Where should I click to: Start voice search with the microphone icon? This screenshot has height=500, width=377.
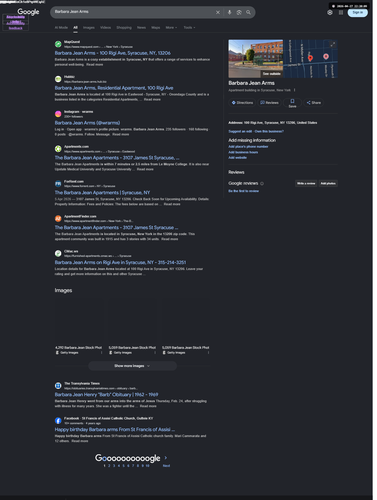pyautogui.click(x=229, y=12)
